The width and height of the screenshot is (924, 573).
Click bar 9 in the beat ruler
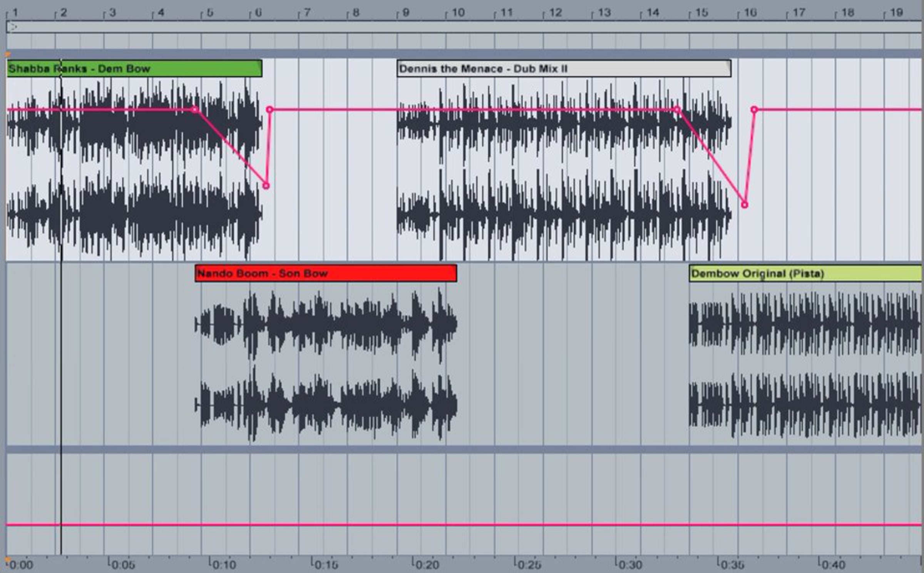(405, 13)
